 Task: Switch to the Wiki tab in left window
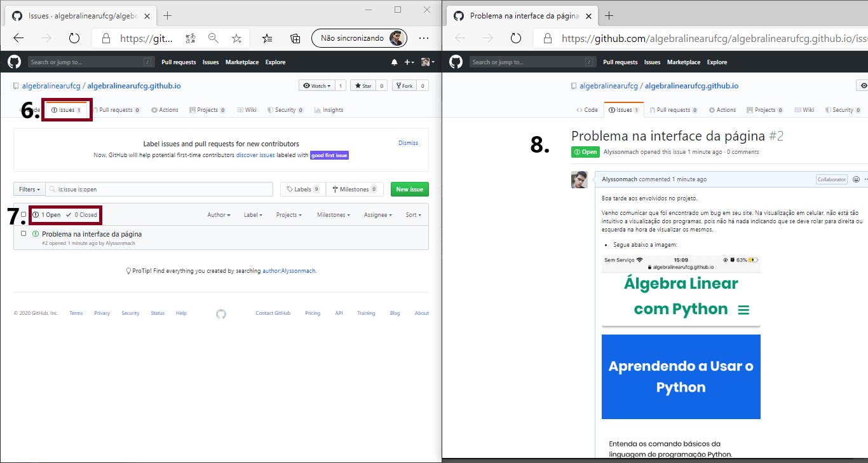247,110
